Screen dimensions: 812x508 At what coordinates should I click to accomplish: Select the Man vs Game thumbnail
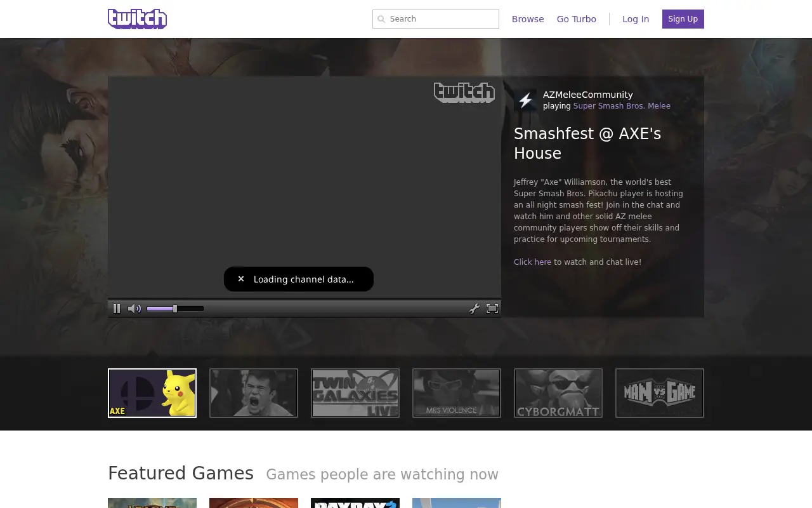[660, 393]
